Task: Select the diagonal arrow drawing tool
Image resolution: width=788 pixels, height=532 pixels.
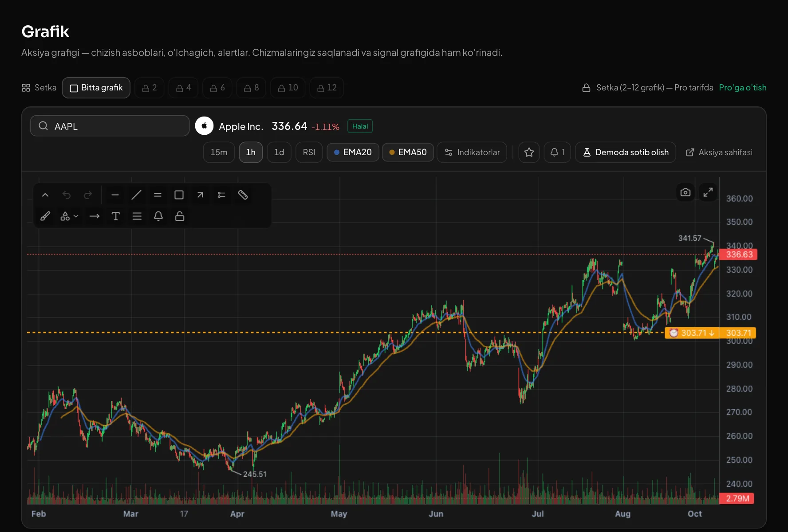Action: 200,195
